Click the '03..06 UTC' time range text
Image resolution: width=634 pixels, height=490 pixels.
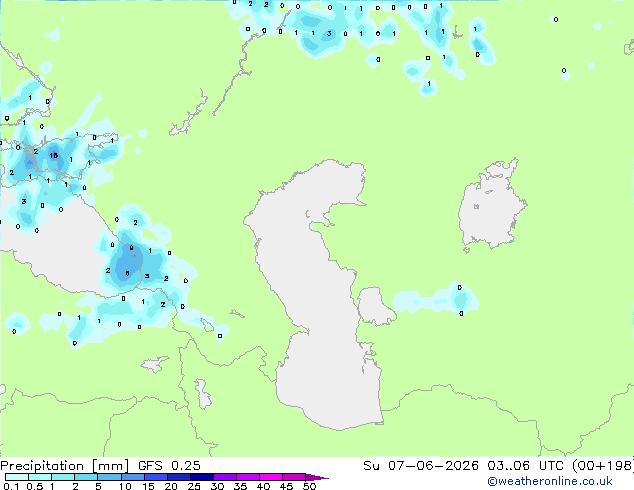(525, 466)
